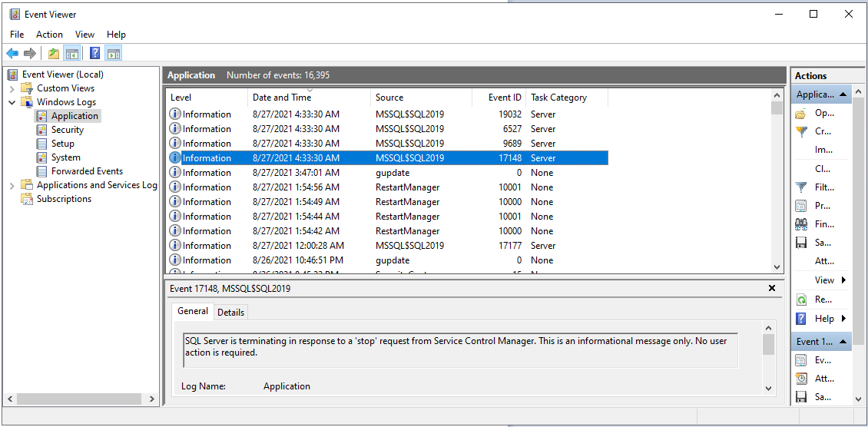This screenshot has height=427, width=868.
Task: Click the Find binoculars icon
Action: [x=800, y=224]
